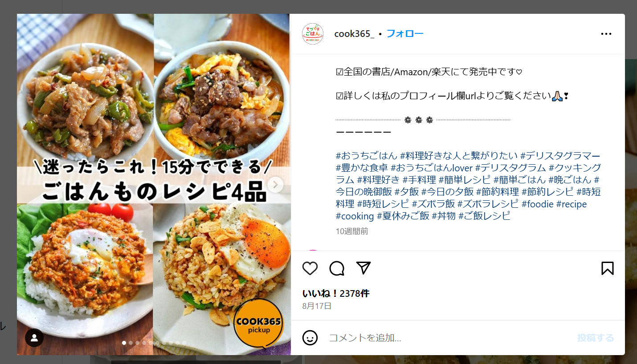
Task: Save the post with the bookmark icon
Action: click(x=608, y=268)
